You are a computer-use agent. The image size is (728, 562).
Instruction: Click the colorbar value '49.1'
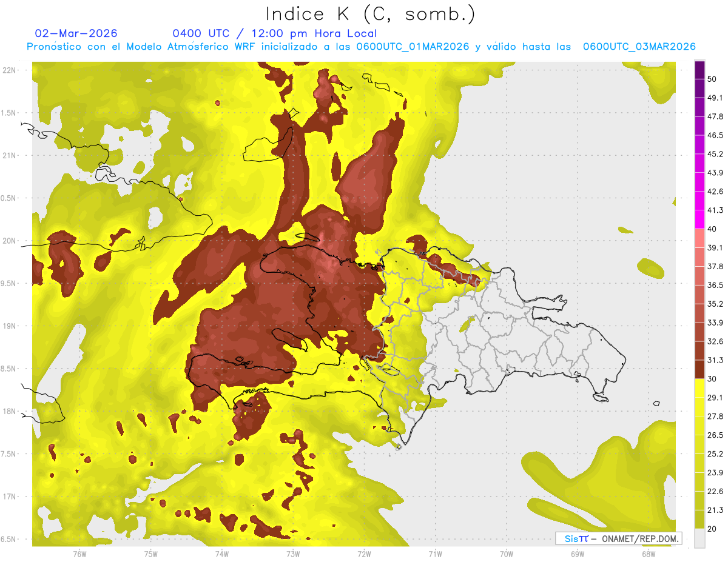click(x=715, y=98)
